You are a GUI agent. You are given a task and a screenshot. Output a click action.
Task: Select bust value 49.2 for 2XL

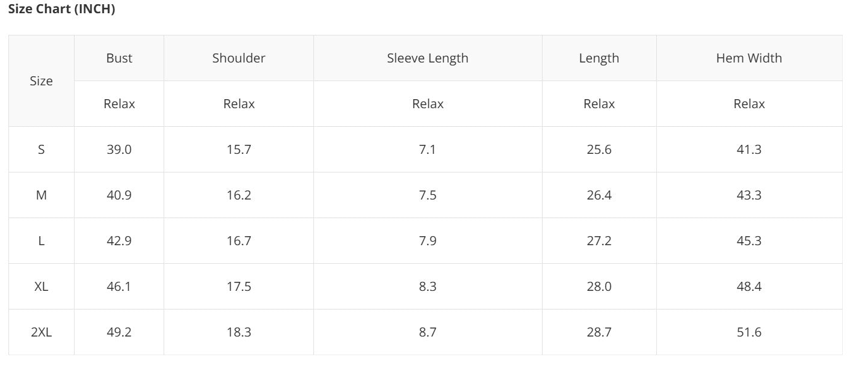119,332
